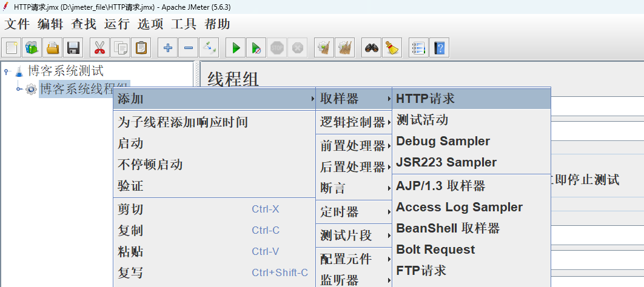Choose 不停顿启动 in context menu
This screenshot has height=287, width=644.
coord(214,165)
